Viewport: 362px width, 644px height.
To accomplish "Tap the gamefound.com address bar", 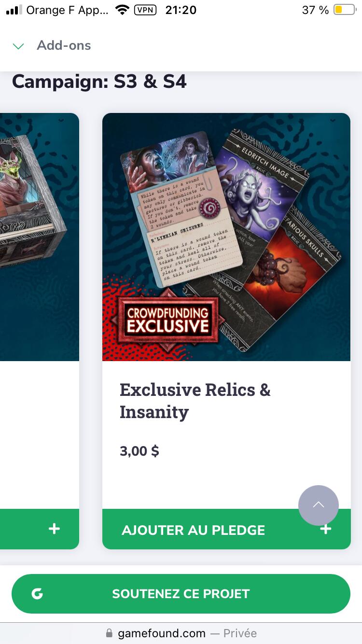I will 181,633.
